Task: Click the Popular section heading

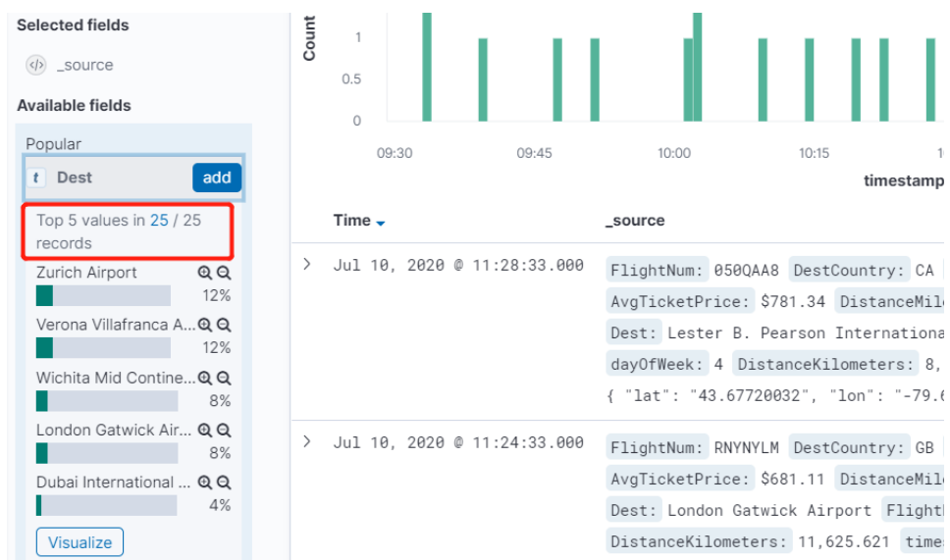Action: [x=53, y=144]
